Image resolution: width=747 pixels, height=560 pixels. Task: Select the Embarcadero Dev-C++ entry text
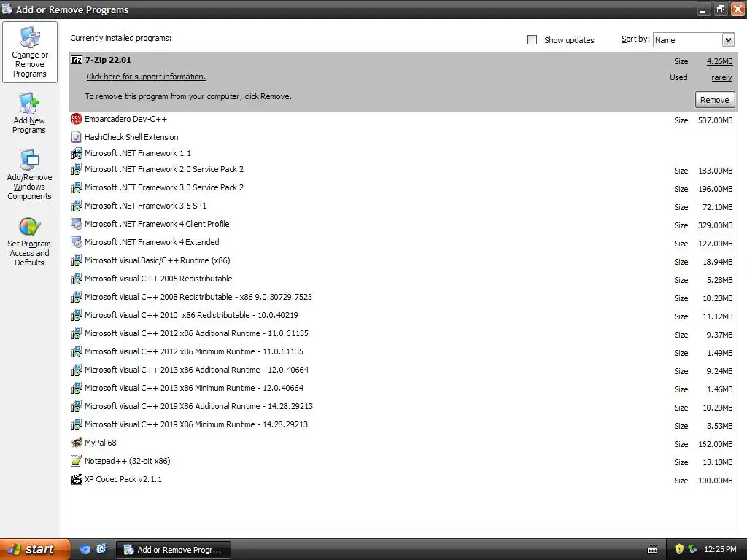(125, 119)
